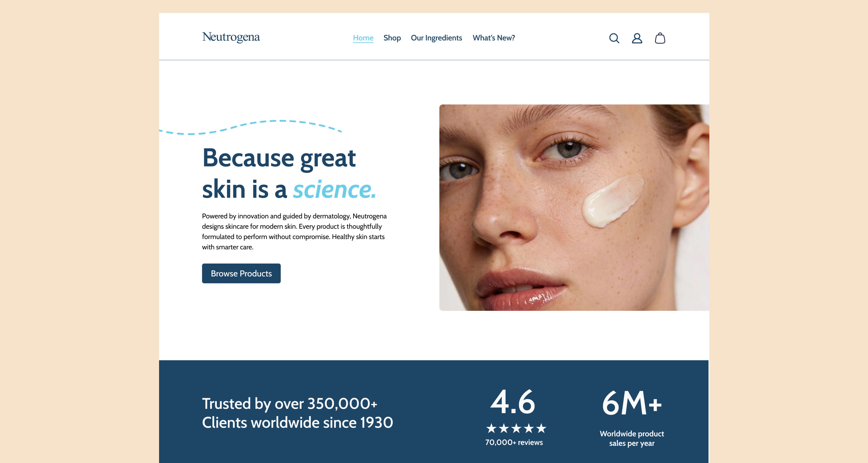This screenshot has width=868, height=463.
Task: Click the first rating star
Action: [x=491, y=428]
